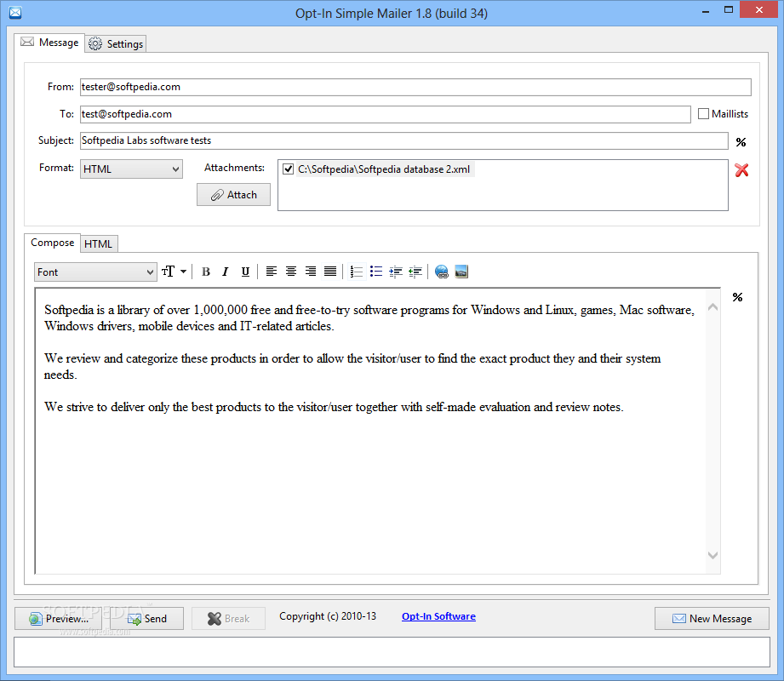Image resolution: width=784 pixels, height=681 pixels.
Task: Toggle underline formatting in the editor toolbar
Action: 245,272
